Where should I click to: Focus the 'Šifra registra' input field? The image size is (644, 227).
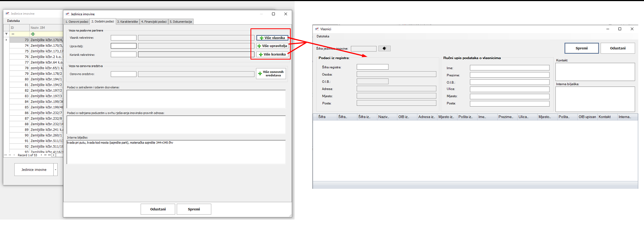372,67
